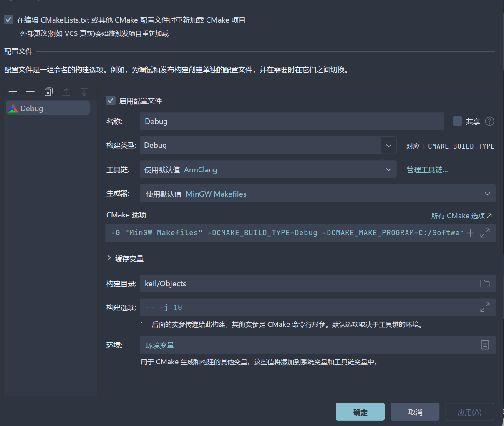Screen dimensions: 504x426
Task: Remove selected profile with minus icon
Action: coord(30,92)
